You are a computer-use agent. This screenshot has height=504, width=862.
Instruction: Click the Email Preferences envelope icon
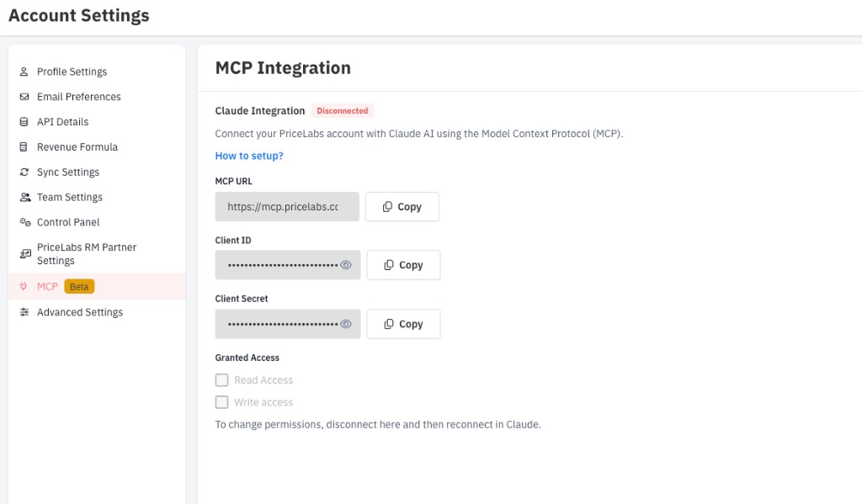[24, 97]
